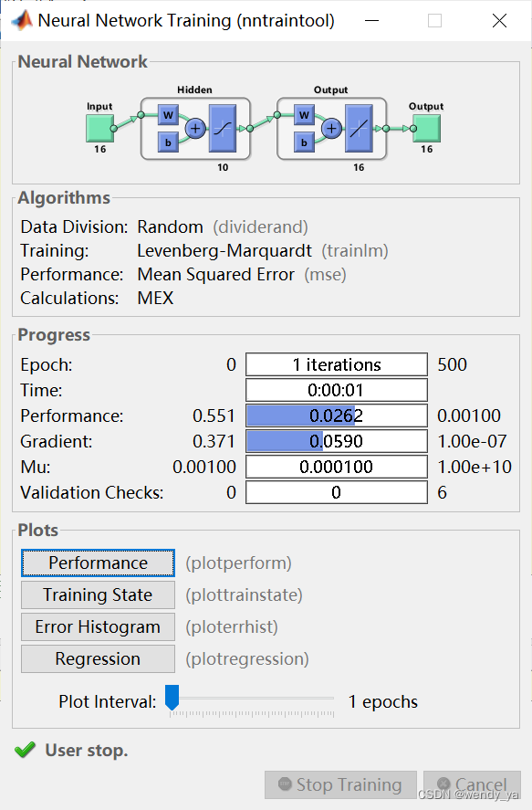The width and height of the screenshot is (532, 810).
Task: Click the Hidden layer b bias block
Action: (x=168, y=142)
